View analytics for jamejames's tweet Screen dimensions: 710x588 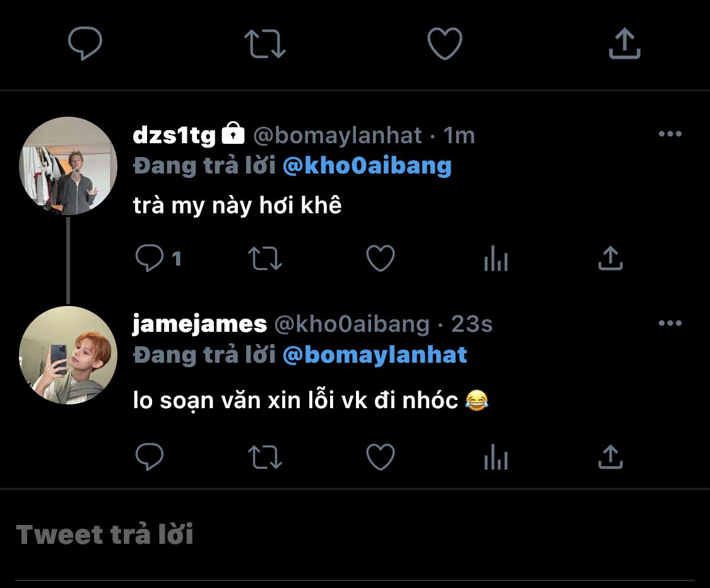point(496,457)
